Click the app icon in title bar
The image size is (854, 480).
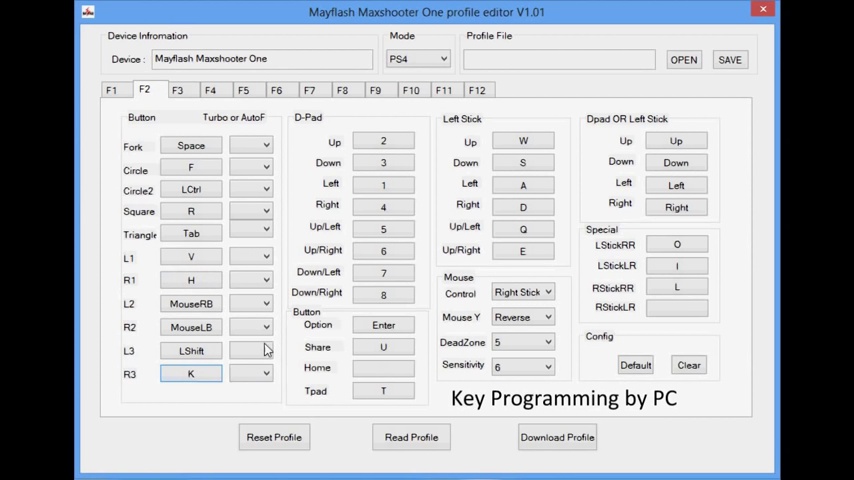tap(88, 12)
